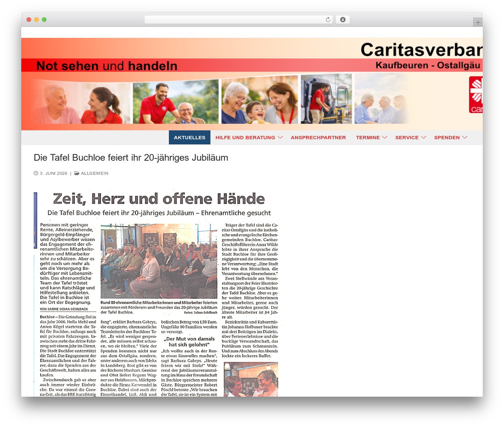Click the newspaper headline Zeit, Herz und offene Hände
Image resolution: width=504 pixels, height=427 pixels.
point(159,199)
